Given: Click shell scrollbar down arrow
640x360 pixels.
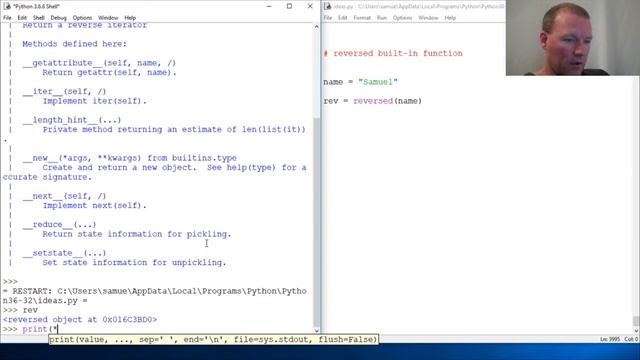Looking at the screenshot, I should coord(316,330).
